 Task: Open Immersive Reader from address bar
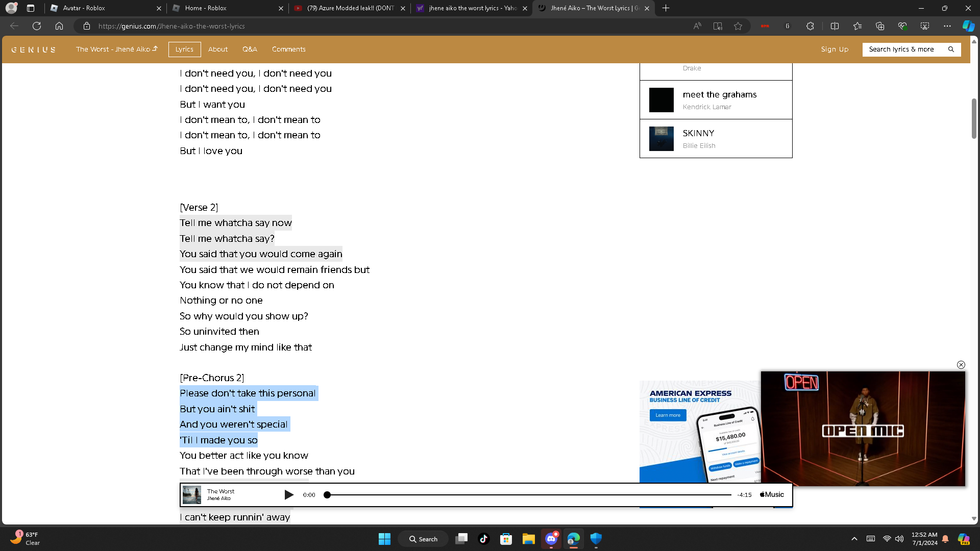[718, 26]
